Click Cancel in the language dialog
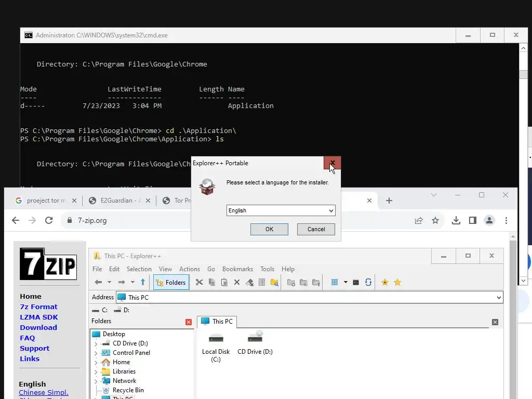 tap(316, 229)
